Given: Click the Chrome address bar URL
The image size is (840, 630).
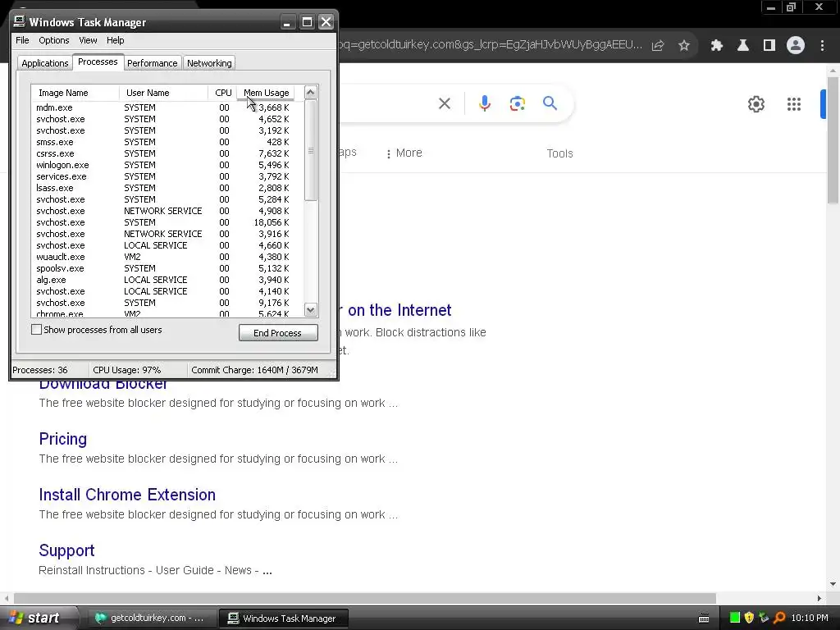Looking at the screenshot, I should (x=491, y=44).
